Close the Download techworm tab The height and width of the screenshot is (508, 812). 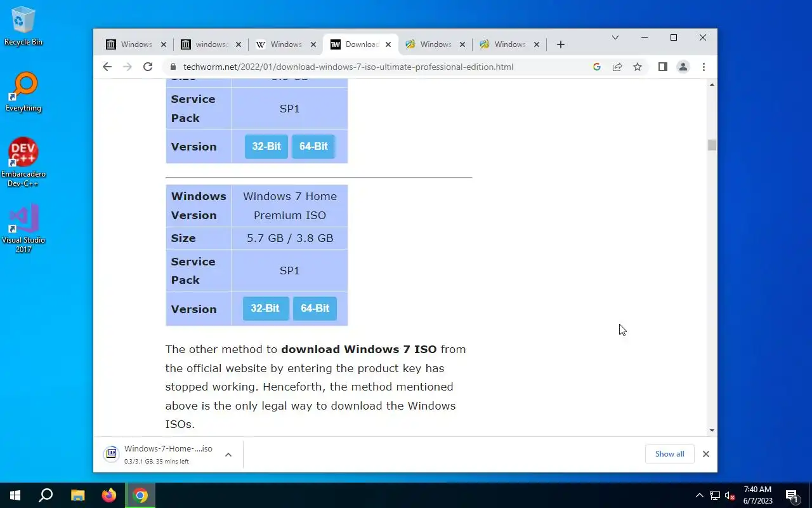point(387,44)
